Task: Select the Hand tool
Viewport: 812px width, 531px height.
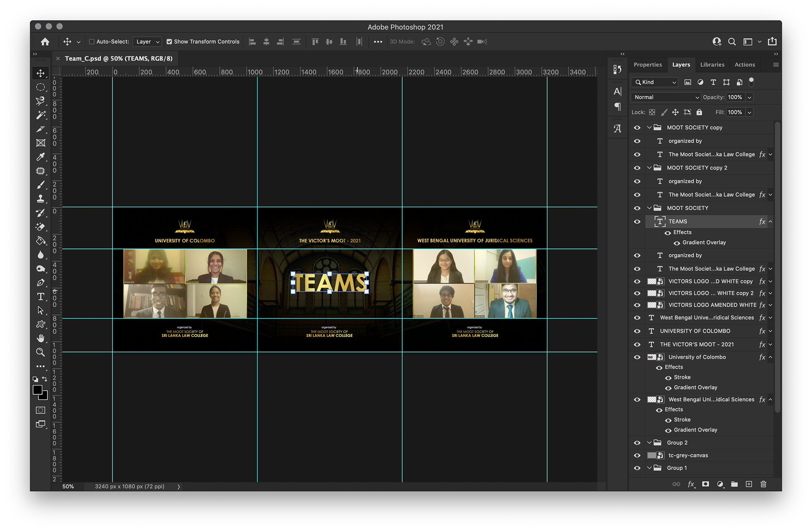Action: tap(41, 338)
